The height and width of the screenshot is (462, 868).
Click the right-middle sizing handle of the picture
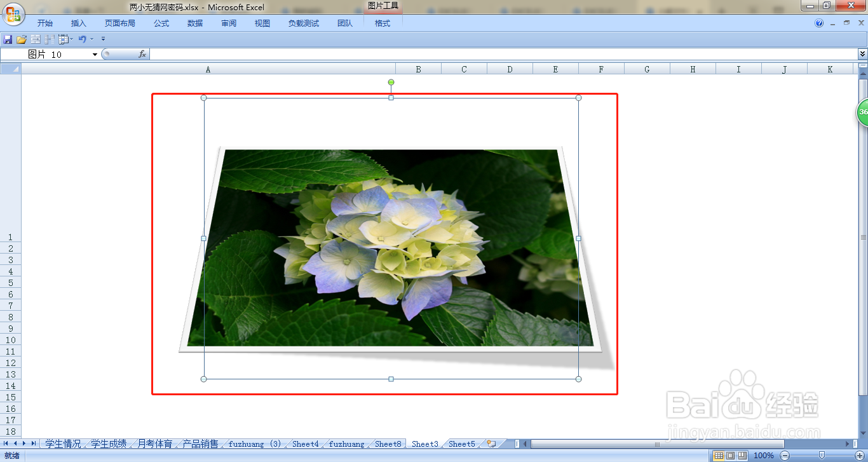(x=578, y=238)
